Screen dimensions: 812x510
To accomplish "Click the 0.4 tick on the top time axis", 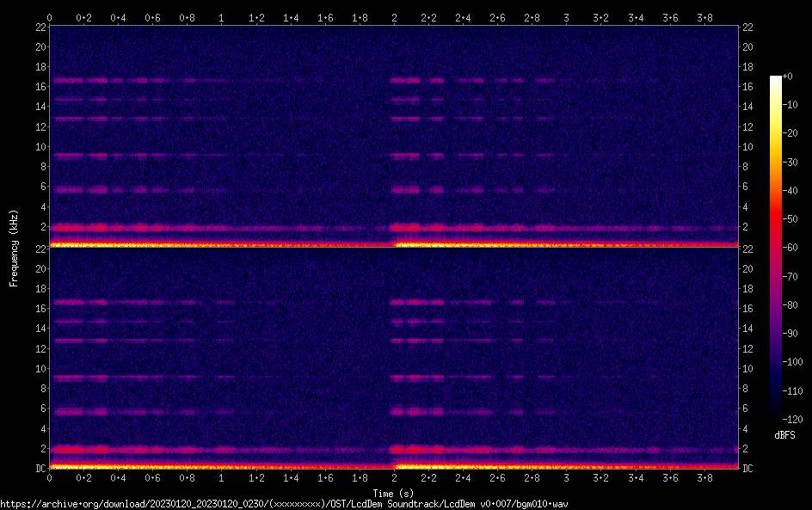I will click(119, 17).
